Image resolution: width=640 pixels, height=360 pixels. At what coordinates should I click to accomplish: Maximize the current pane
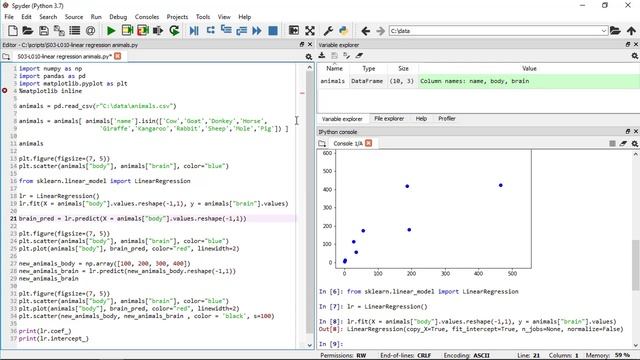click(x=293, y=31)
